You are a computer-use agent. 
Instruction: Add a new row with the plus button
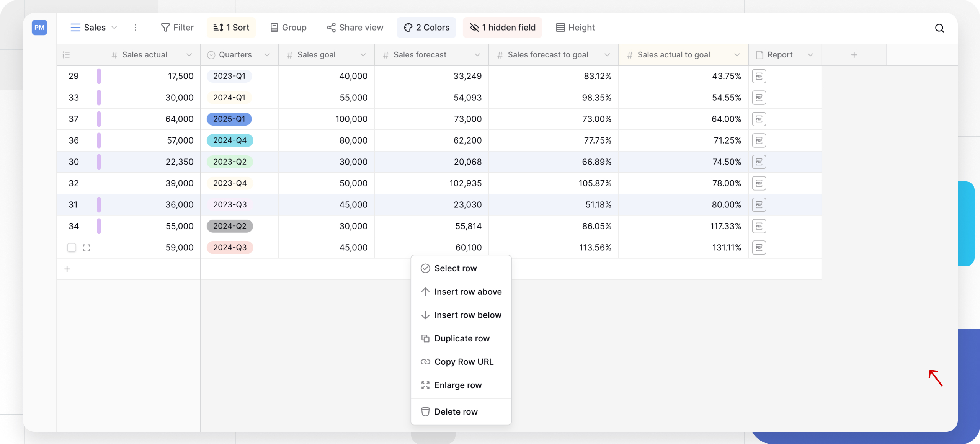67,269
